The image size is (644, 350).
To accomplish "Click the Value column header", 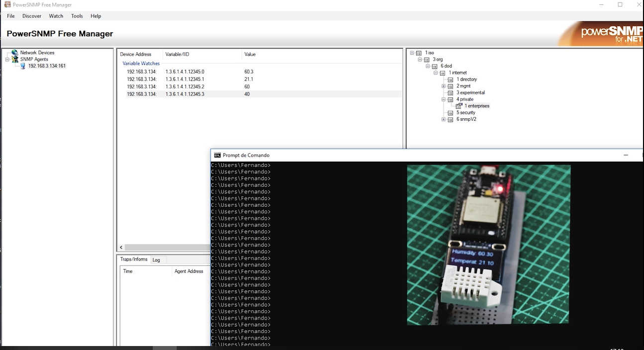I will (250, 54).
